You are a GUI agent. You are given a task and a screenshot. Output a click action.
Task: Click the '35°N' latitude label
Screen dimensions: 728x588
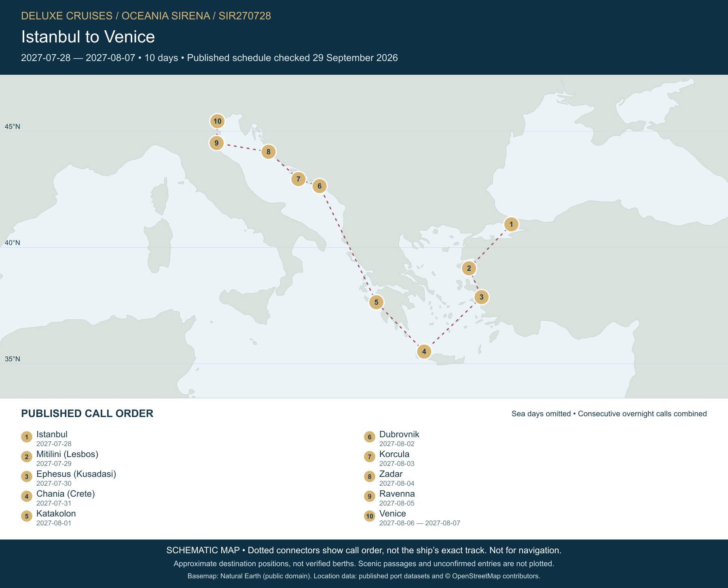pos(12,359)
